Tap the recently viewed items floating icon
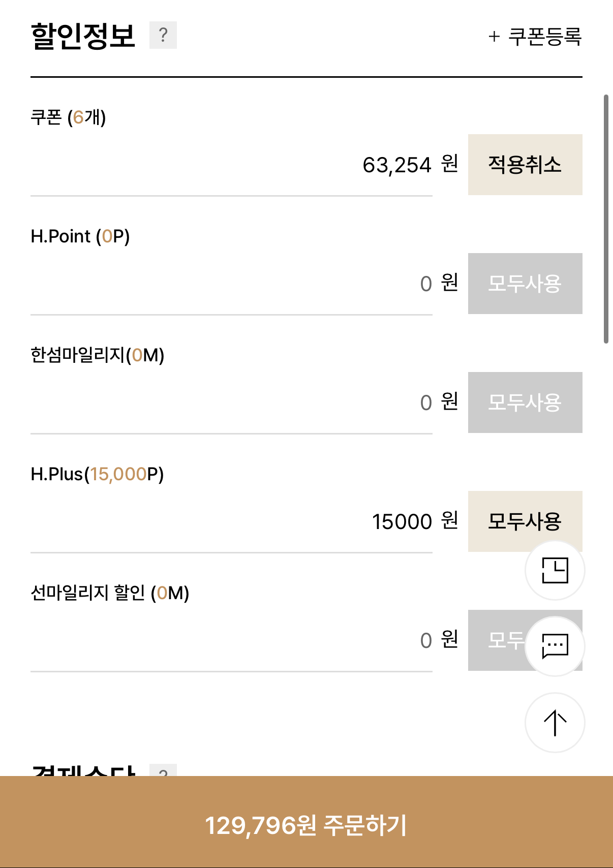 [555, 570]
